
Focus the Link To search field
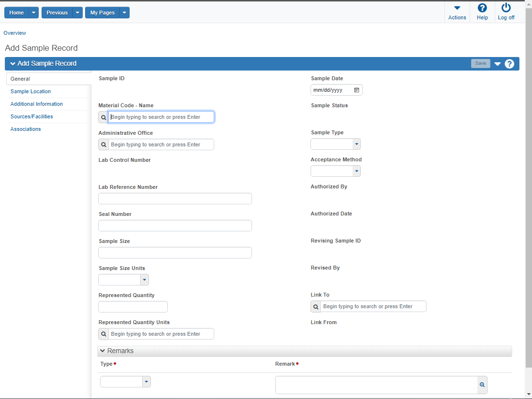pyautogui.click(x=373, y=306)
